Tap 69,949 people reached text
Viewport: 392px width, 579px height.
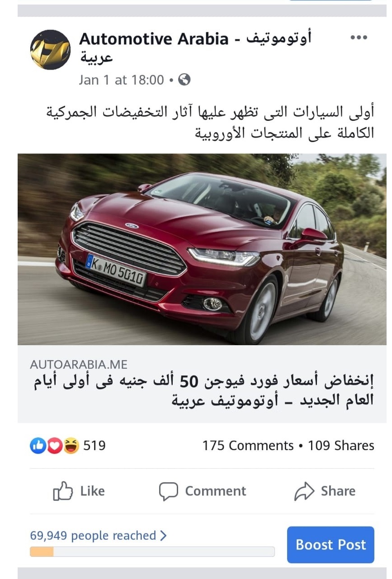[93, 536]
